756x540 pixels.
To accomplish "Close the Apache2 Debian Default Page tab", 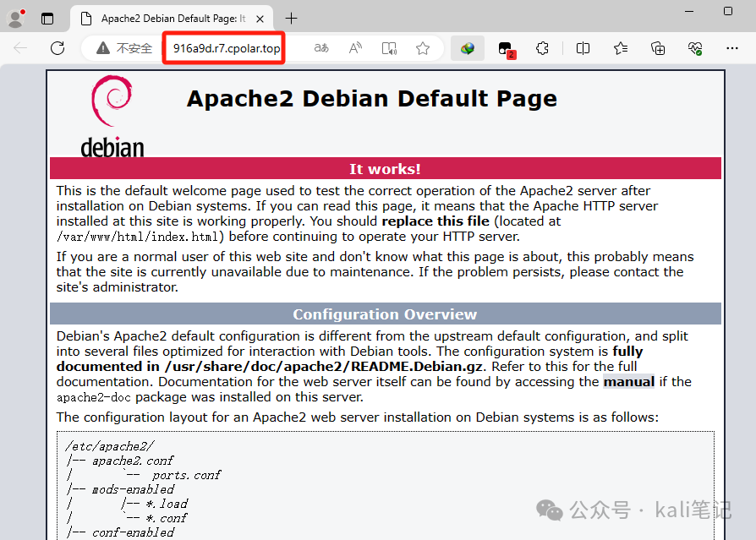I will [x=260, y=19].
